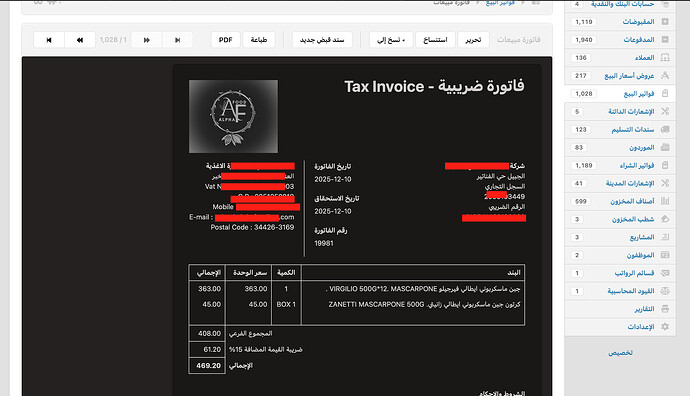Create سند قبض جديد new receipt

(x=322, y=40)
